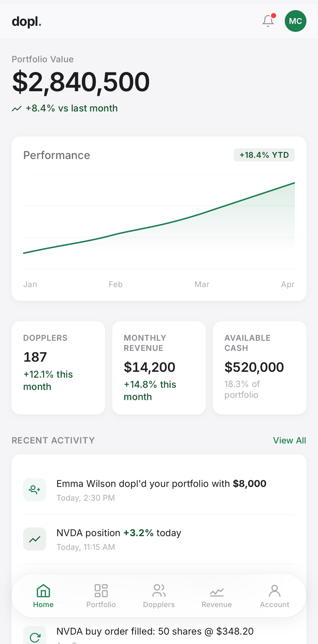318x644 pixels.
Task: Click the new doppler icon beside Emma Wilson
Action: pyautogui.click(x=35, y=490)
